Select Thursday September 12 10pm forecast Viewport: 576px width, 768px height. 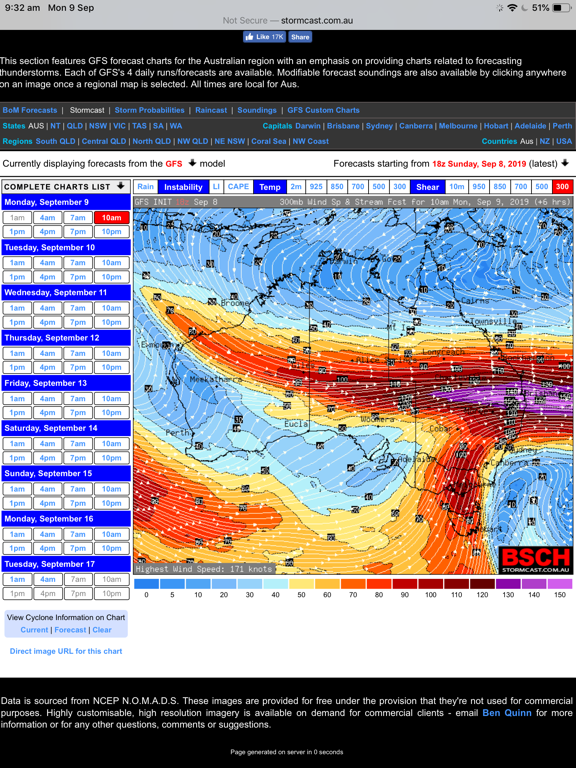[112, 367]
